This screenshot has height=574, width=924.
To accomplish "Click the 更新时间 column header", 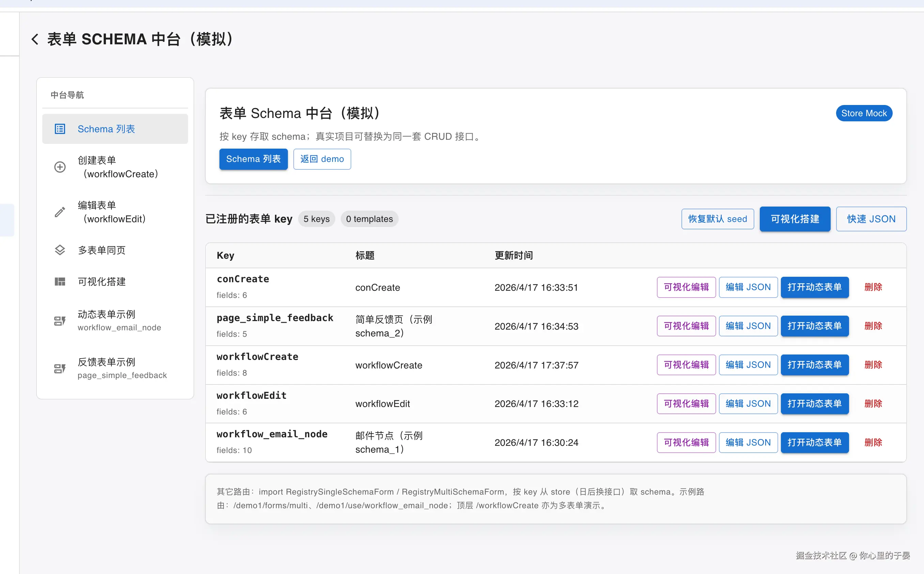I will point(514,256).
